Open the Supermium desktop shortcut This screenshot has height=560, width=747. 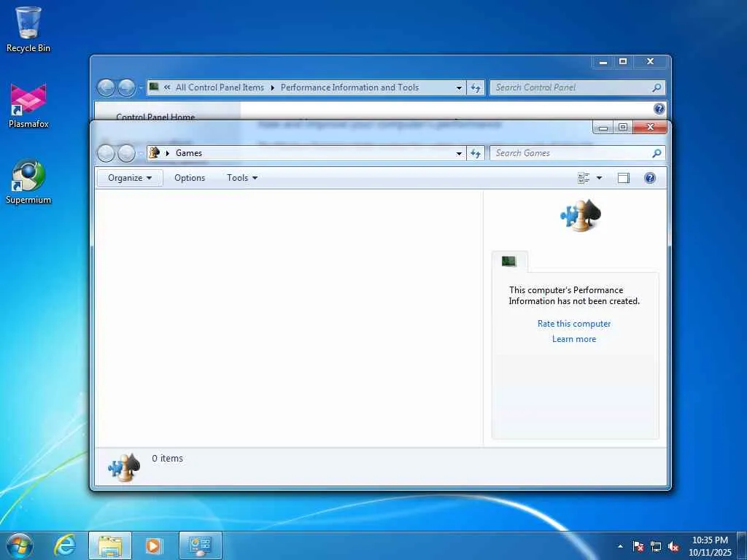point(28,182)
